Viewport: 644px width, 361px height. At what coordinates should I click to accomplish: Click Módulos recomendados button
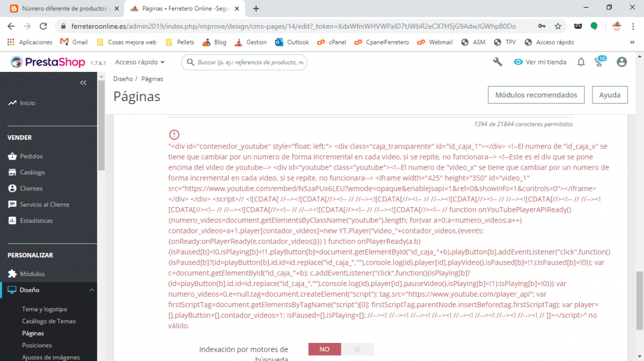point(536,95)
